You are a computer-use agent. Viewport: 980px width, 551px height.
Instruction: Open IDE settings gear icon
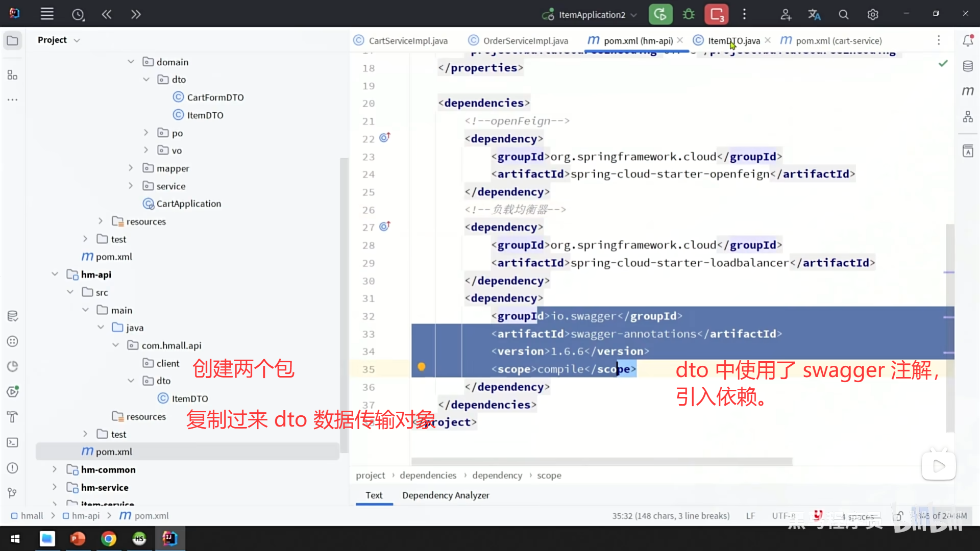(873, 14)
